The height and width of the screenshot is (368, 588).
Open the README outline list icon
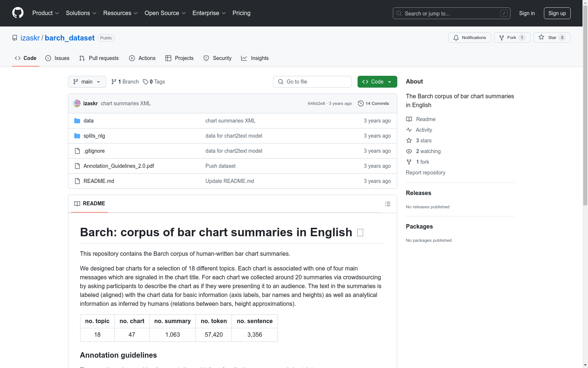tap(388, 204)
